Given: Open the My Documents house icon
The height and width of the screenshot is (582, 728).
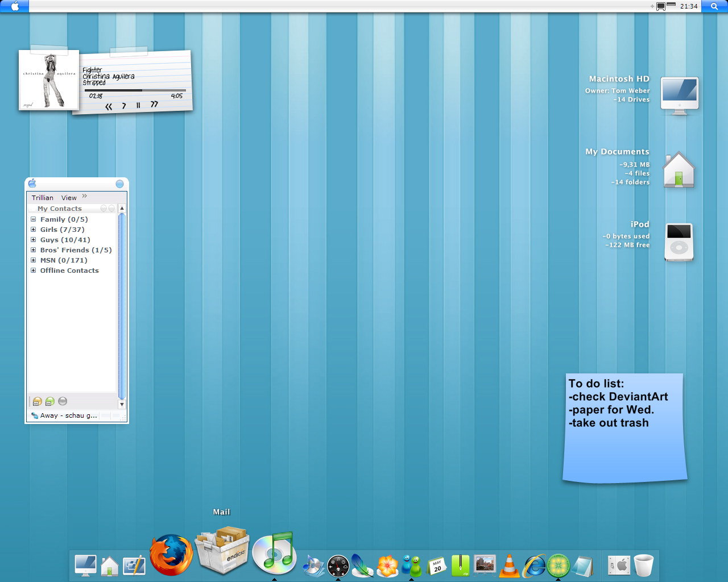Looking at the screenshot, I should [x=679, y=169].
